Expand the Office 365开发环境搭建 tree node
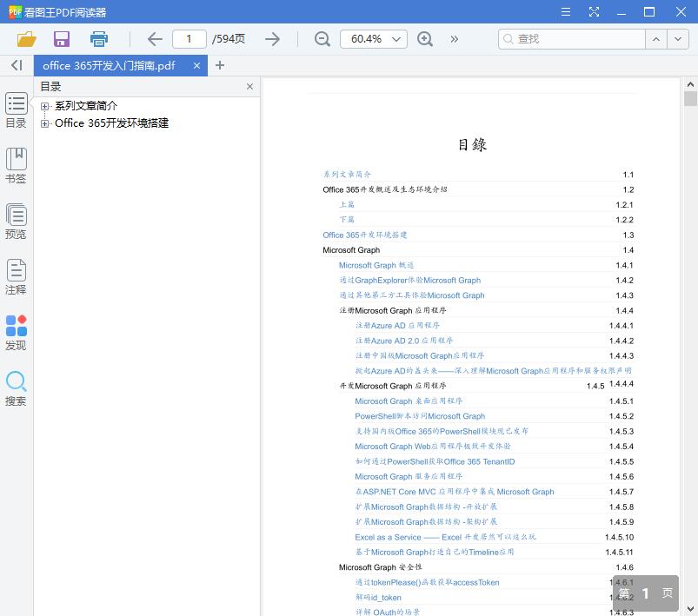 [45, 123]
